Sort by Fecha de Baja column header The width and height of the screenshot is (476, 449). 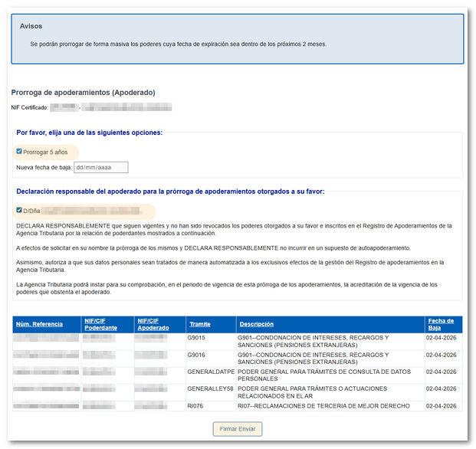coord(441,325)
